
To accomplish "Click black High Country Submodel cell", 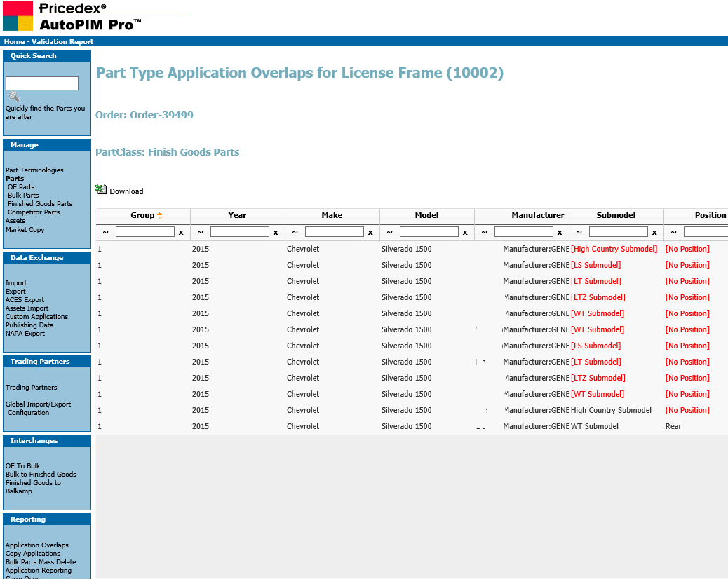I will [611, 410].
